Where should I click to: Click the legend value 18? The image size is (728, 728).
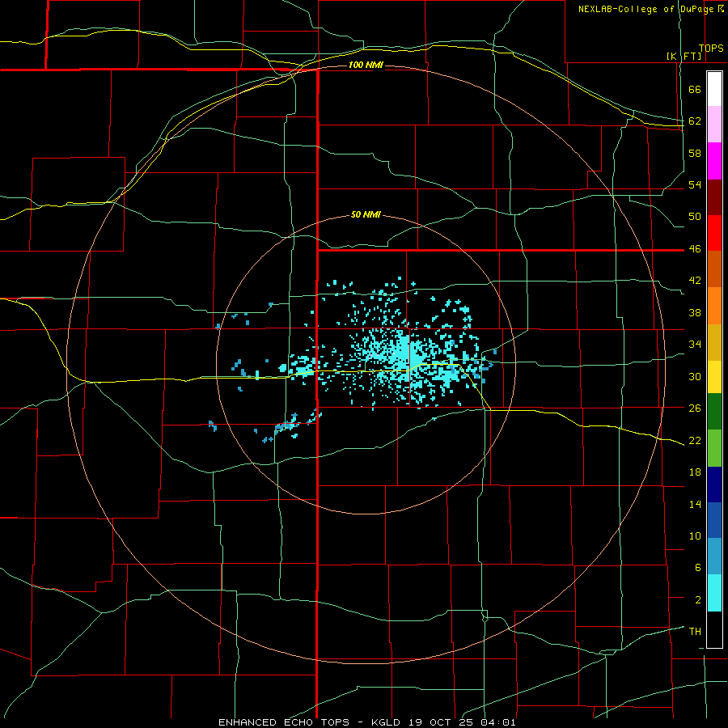point(695,472)
